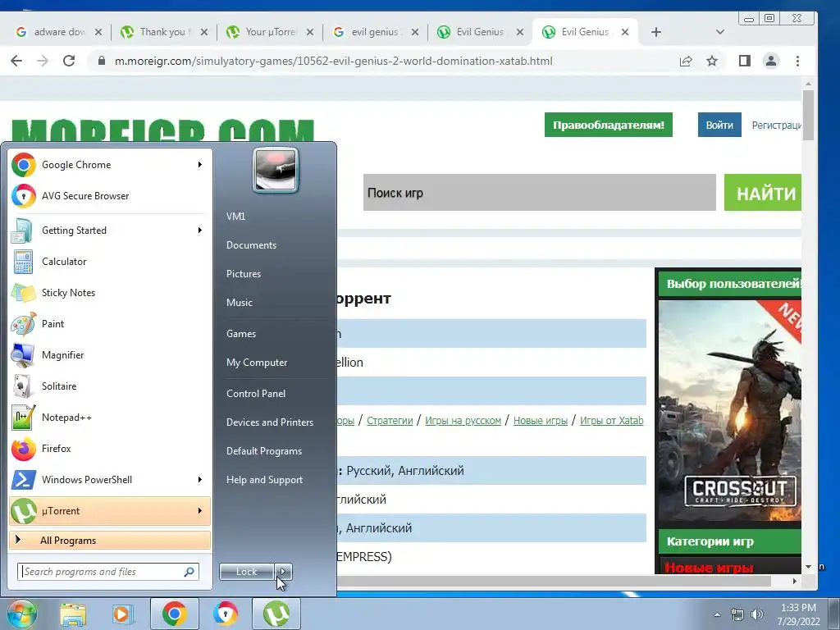The height and width of the screenshot is (630, 840).
Task: Open shutdown options arrow beside Lock
Action: [x=283, y=572]
